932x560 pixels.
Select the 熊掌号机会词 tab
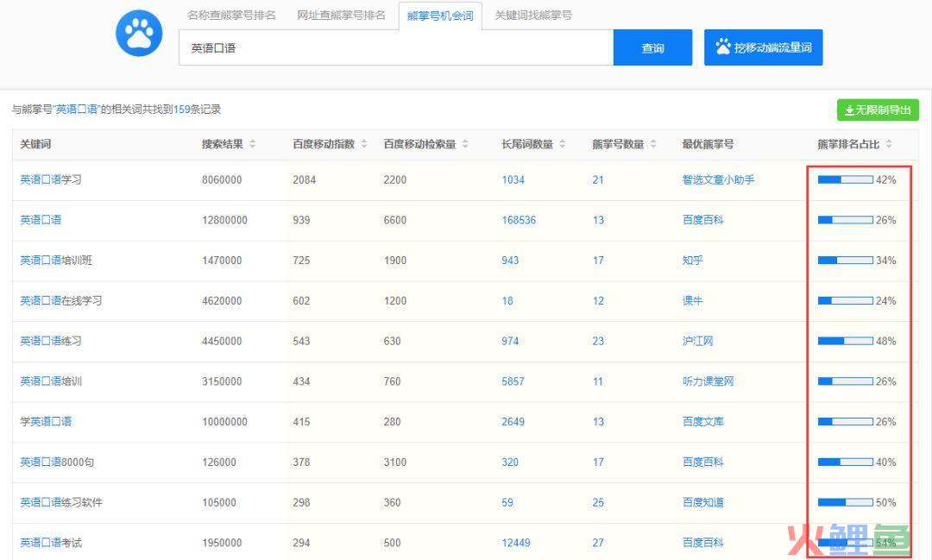[440, 16]
